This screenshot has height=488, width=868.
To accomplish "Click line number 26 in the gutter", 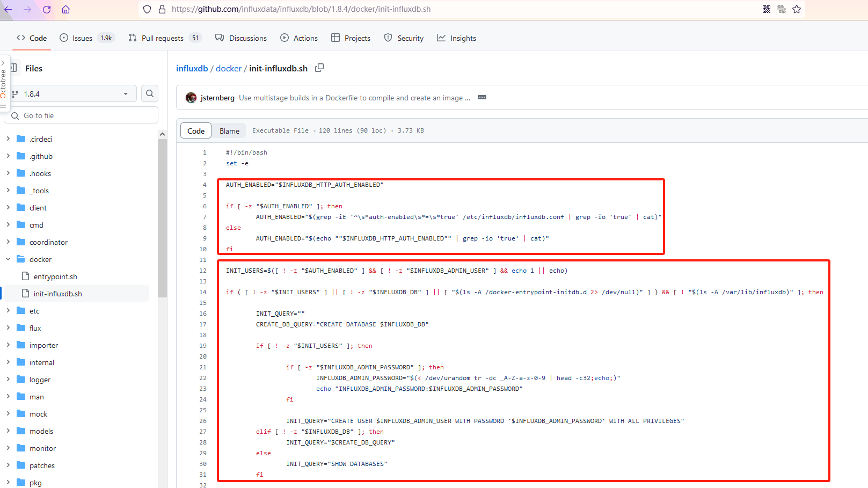I will (203, 421).
